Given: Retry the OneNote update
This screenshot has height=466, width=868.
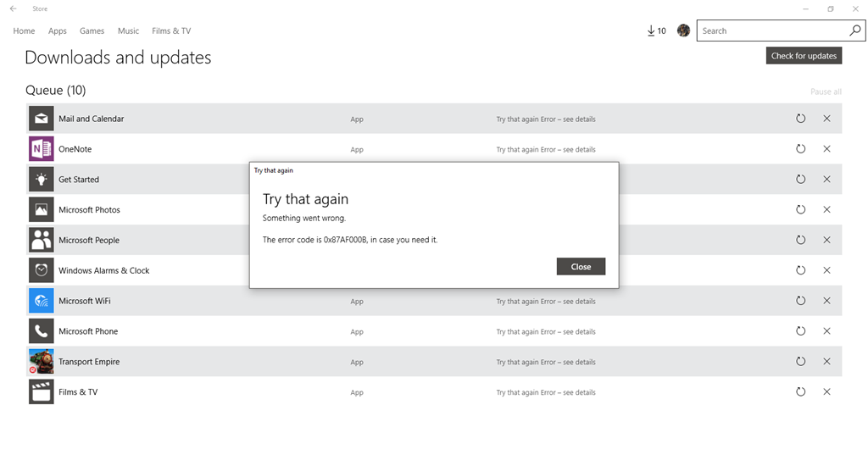Looking at the screenshot, I should pos(800,149).
